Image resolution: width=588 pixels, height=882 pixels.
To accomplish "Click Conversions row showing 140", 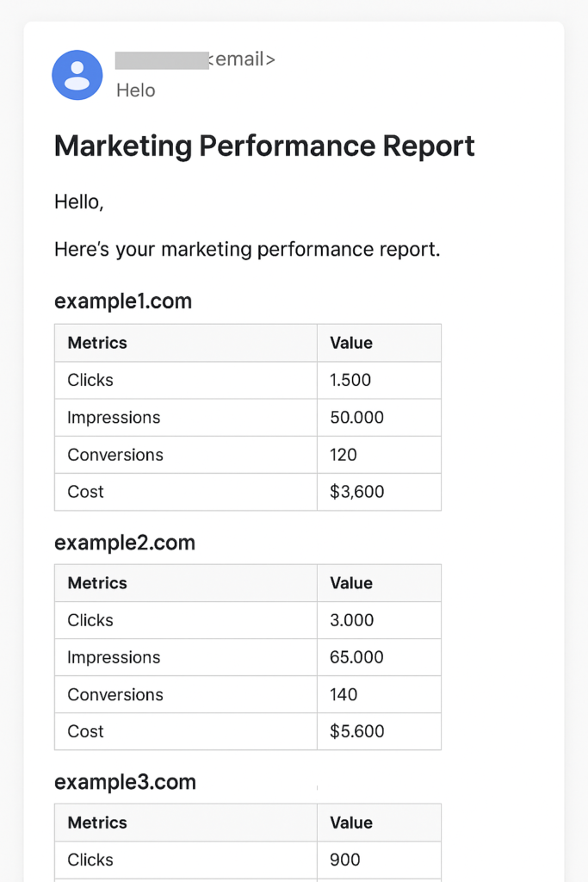I will tap(248, 694).
